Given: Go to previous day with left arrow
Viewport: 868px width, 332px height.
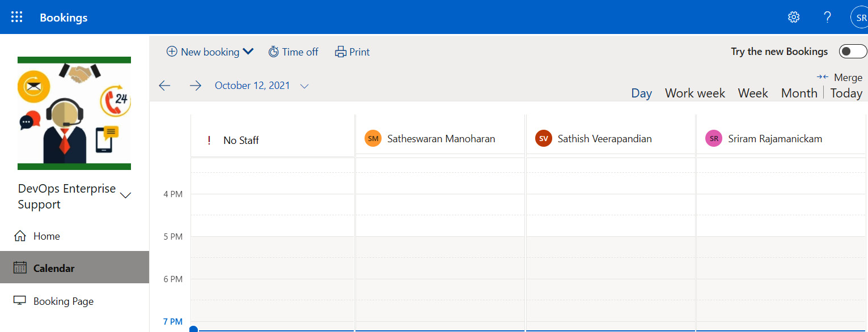Looking at the screenshot, I should tap(164, 86).
